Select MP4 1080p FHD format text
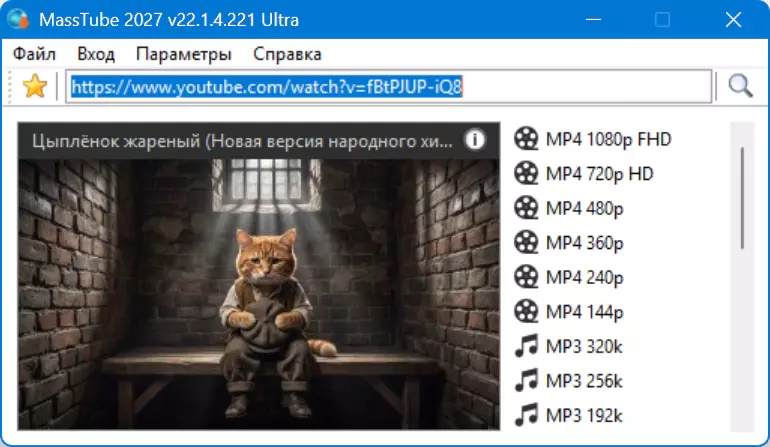This screenshot has width=770, height=447. click(608, 140)
